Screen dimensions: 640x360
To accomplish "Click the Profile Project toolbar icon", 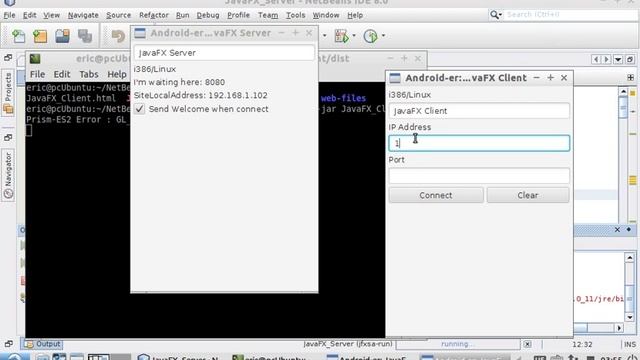I will click(370, 36).
